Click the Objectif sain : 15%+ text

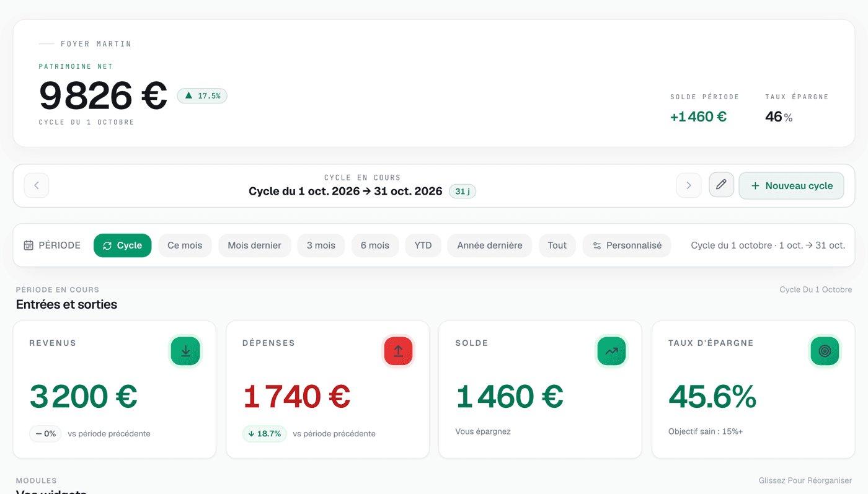706,431
